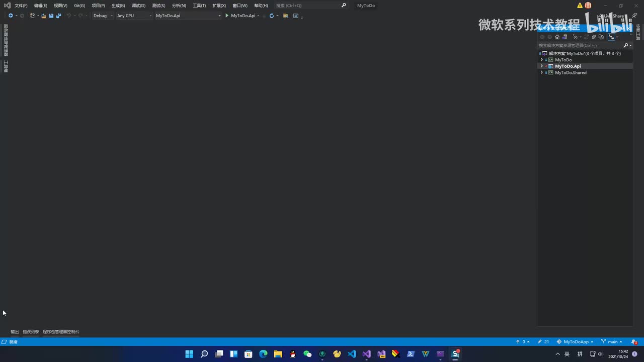Launch Microsoft Edge from the taskbar
The width and height of the screenshot is (644, 362).
point(263,354)
